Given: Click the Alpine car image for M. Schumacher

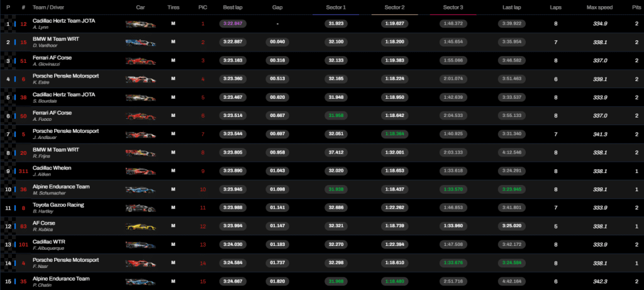Looking at the screenshot, I should coord(140,189).
